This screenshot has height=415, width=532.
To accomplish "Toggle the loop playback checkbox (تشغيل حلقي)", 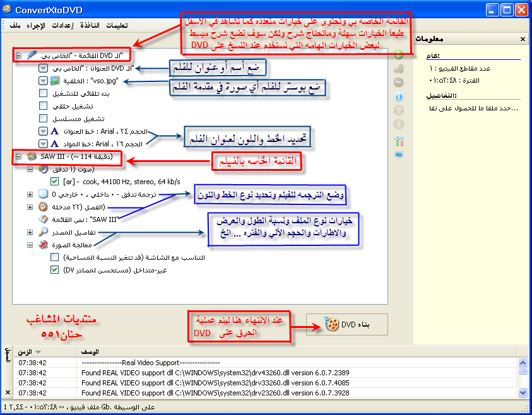I will pos(43,105).
